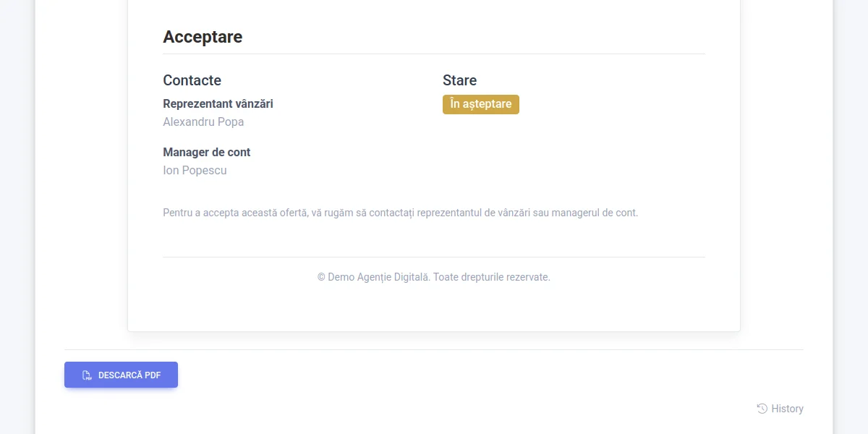Select contact name Ion Popescu

point(195,170)
